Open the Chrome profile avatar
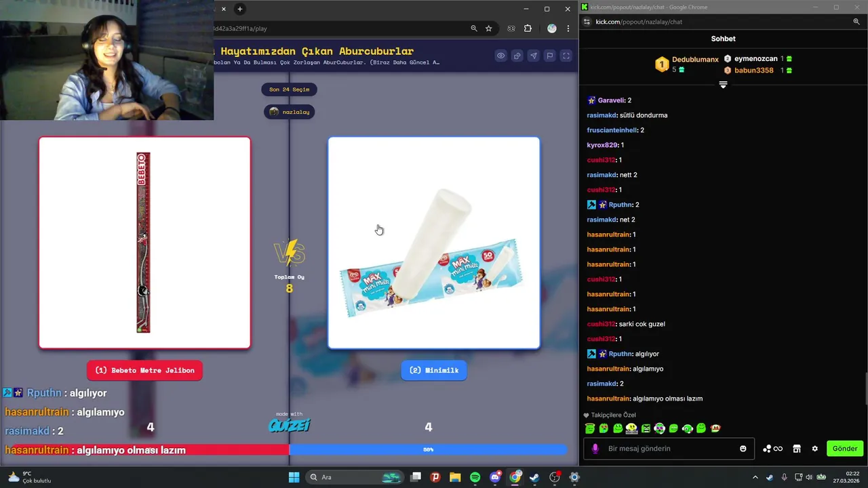868x488 pixels. [x=551, y=28]
